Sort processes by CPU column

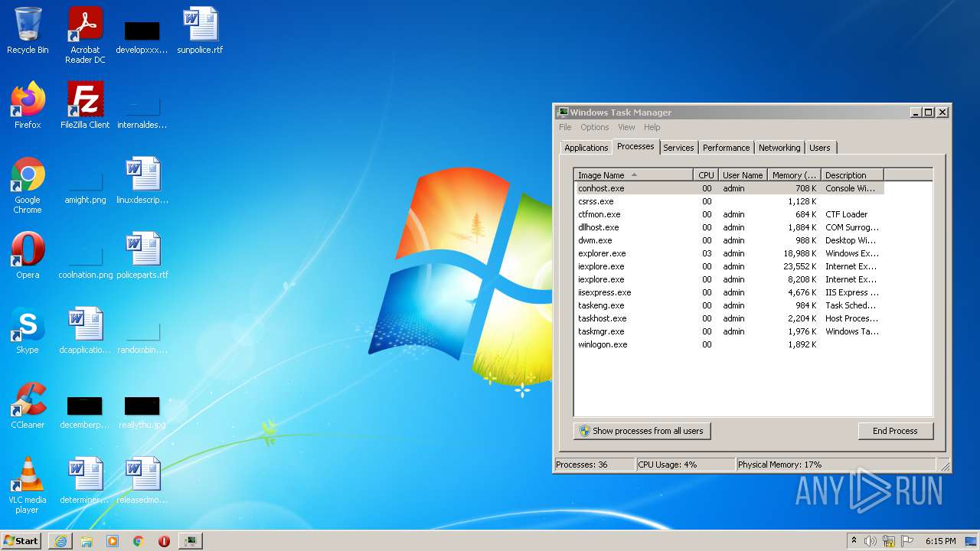(x=706, y=175)
